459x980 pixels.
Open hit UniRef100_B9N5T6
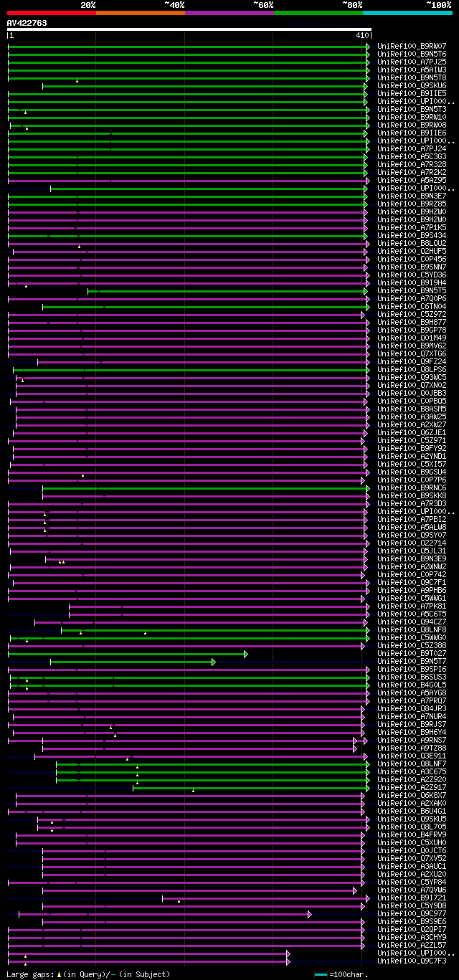pyautogui.click(x=412, y=54)
